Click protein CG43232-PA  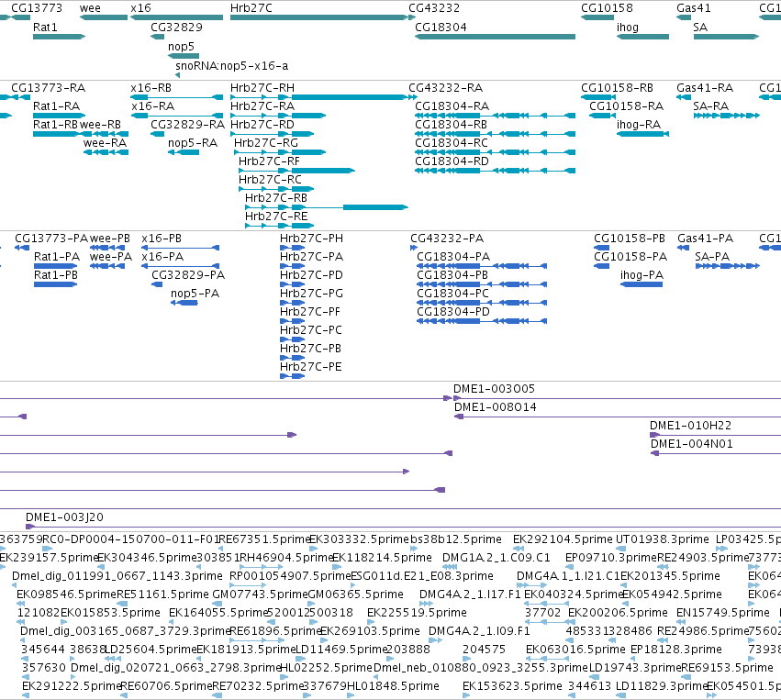(x=447, y=239)
